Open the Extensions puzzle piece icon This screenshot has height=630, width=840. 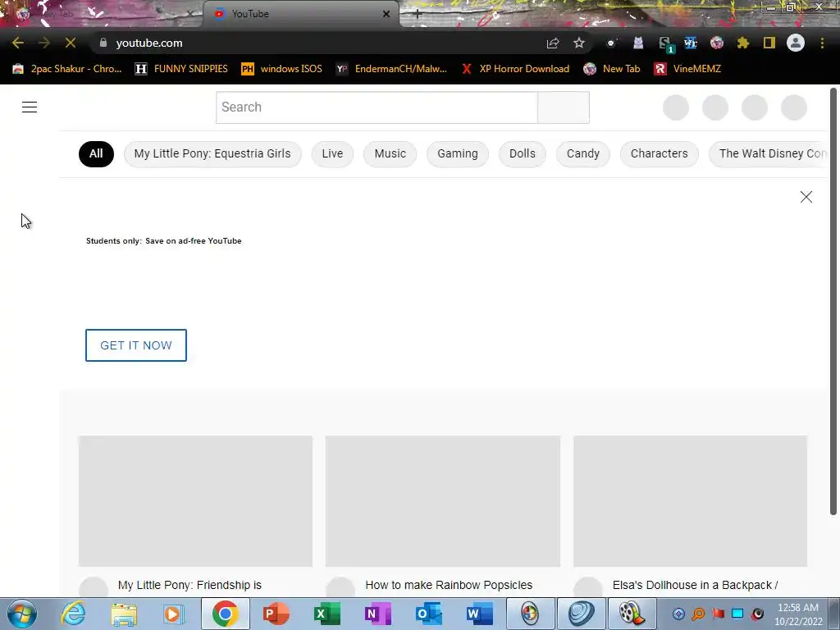coord(743,43)
